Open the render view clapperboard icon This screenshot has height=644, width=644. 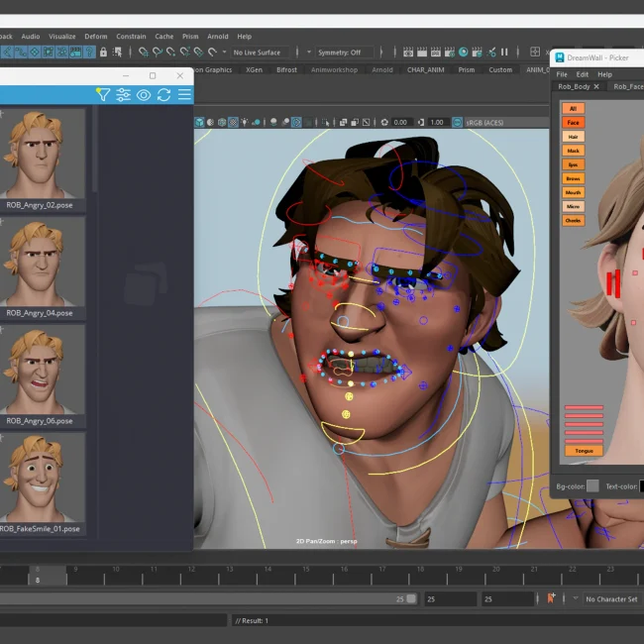(408, 53)
